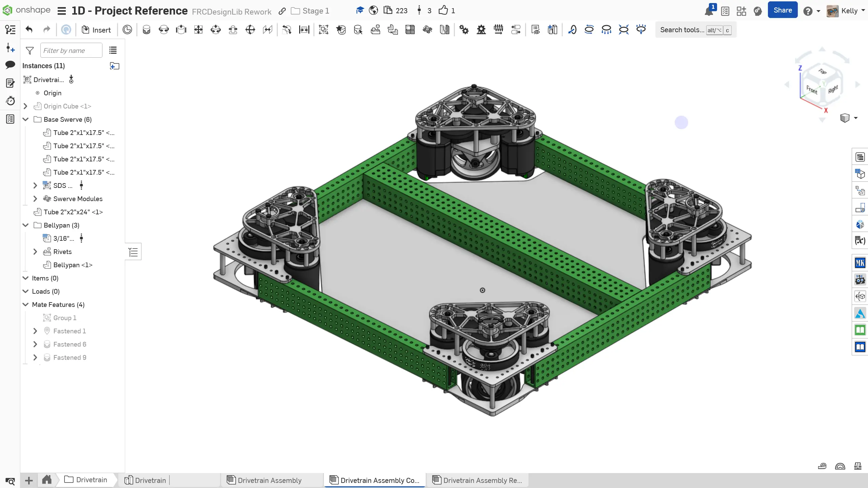The image size is (868, 488).
Task: Click the Insert parts button
Action: (x=96, y=30)
